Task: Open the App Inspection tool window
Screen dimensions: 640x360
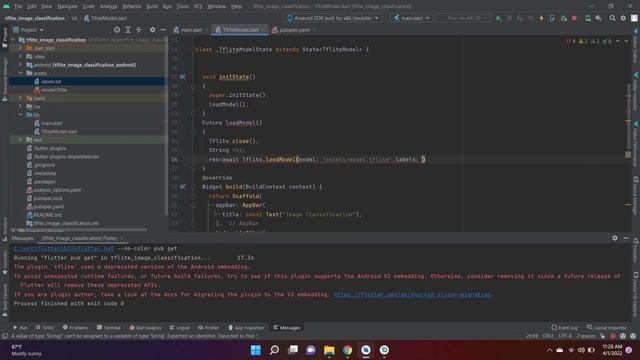Action: pos(246,328)
